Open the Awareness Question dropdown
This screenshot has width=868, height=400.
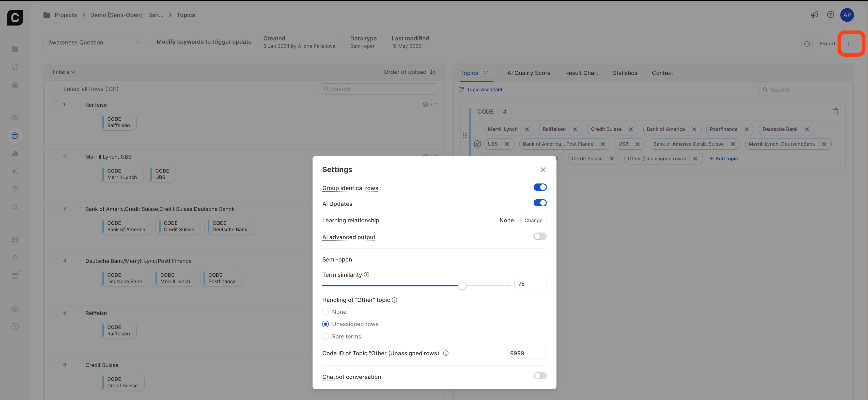click(x=94, y=42)
